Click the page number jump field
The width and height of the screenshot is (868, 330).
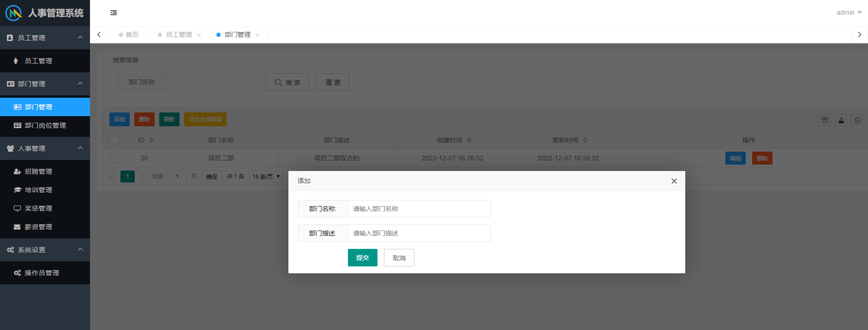pos(177,177)
